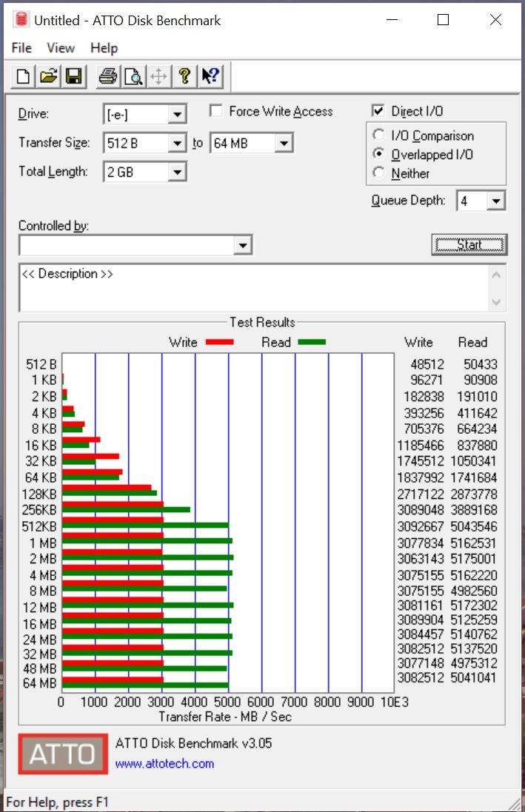Save results using the floppy disk icon
Image resolution: width=525 pixels, height=812 pixels.
73,76
